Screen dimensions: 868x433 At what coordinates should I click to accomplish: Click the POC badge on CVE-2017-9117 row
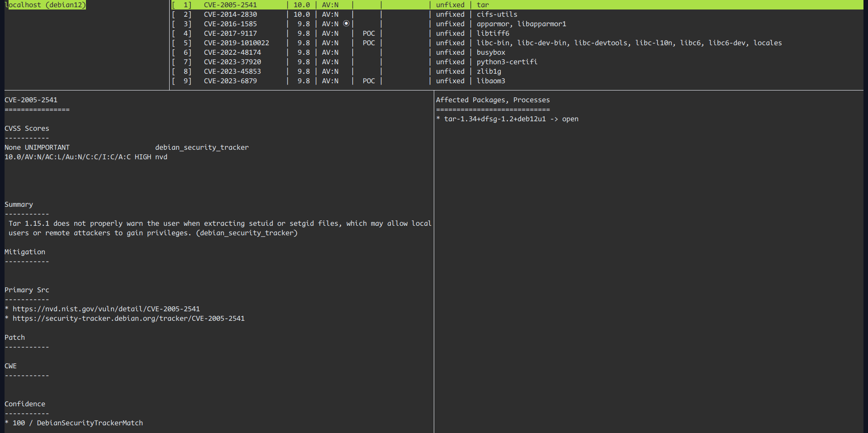[x=369, y=33]
